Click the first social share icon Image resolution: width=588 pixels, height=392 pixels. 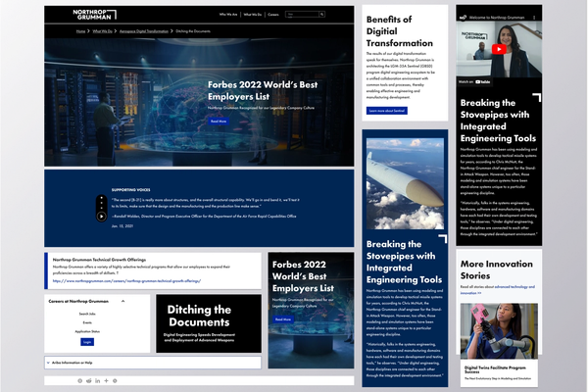coord(80,381)
